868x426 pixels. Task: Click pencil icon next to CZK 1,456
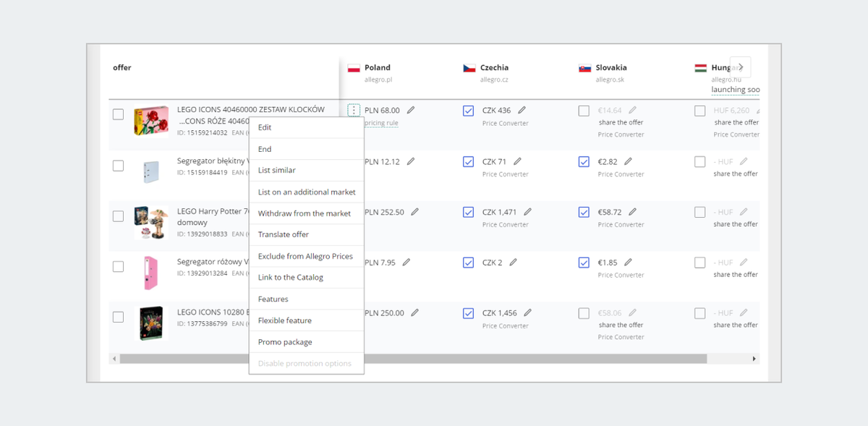[x=528, y=313]
